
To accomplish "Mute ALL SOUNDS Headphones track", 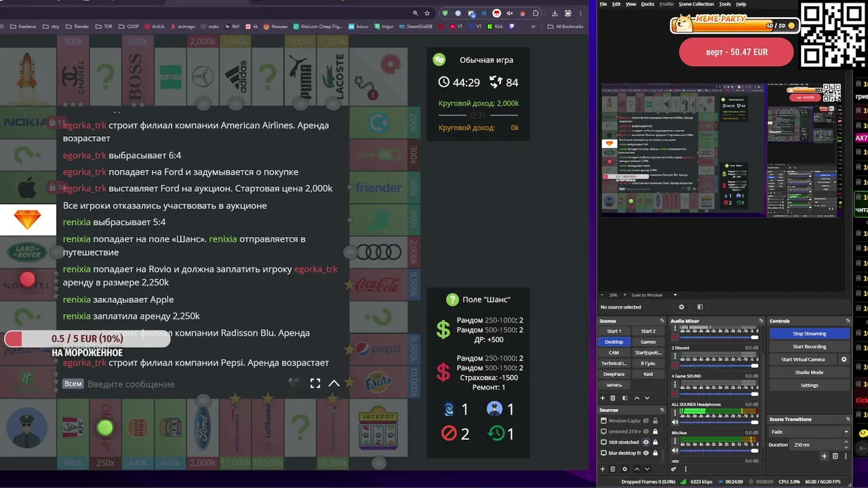I will (675, 422).
